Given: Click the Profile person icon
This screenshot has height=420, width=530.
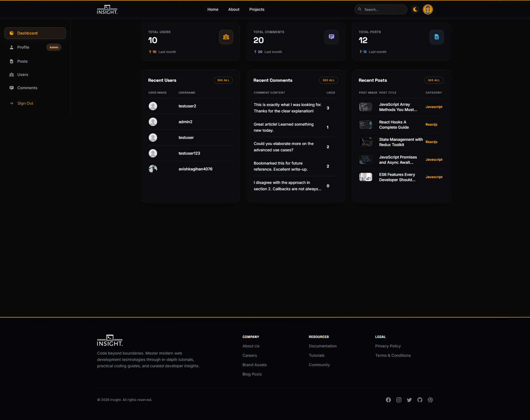Looking at the screenshot, I should pyautogui.click(x=12, y=47).
